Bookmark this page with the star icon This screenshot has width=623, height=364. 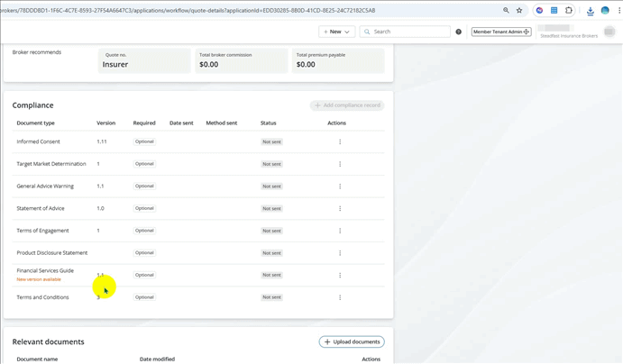519,11
